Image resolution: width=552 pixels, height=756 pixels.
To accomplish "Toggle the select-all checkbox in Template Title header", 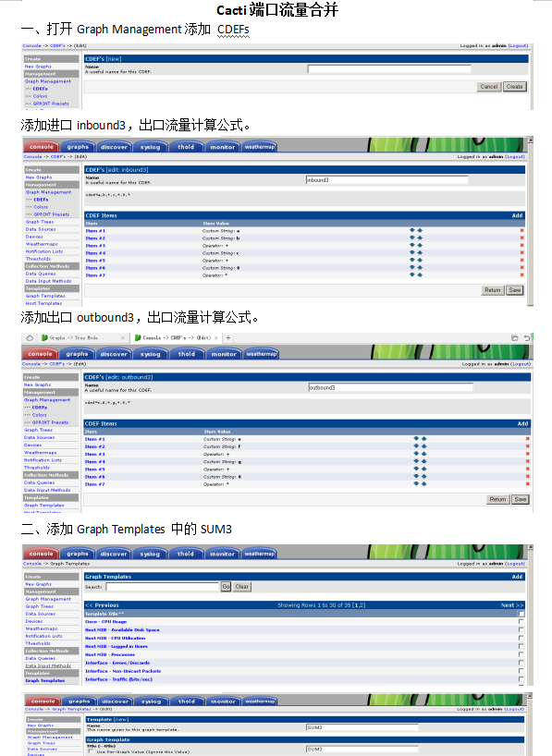I will click(x=521, y=614).
